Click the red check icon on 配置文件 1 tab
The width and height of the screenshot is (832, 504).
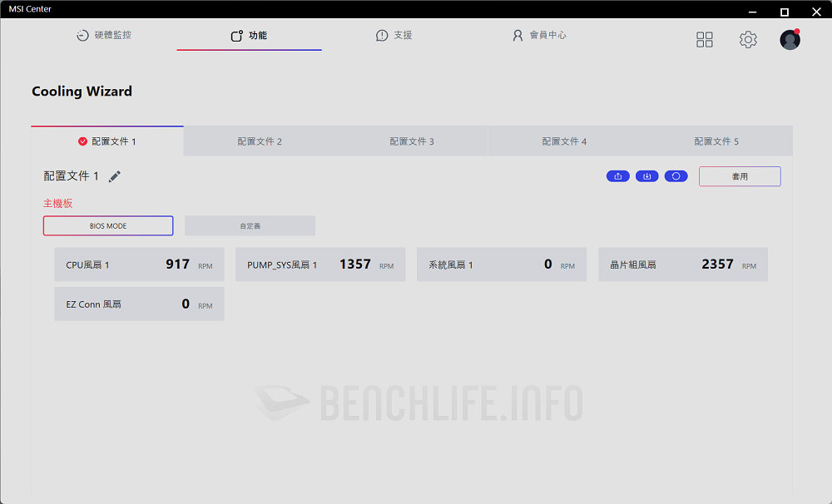tap(82, 141)
